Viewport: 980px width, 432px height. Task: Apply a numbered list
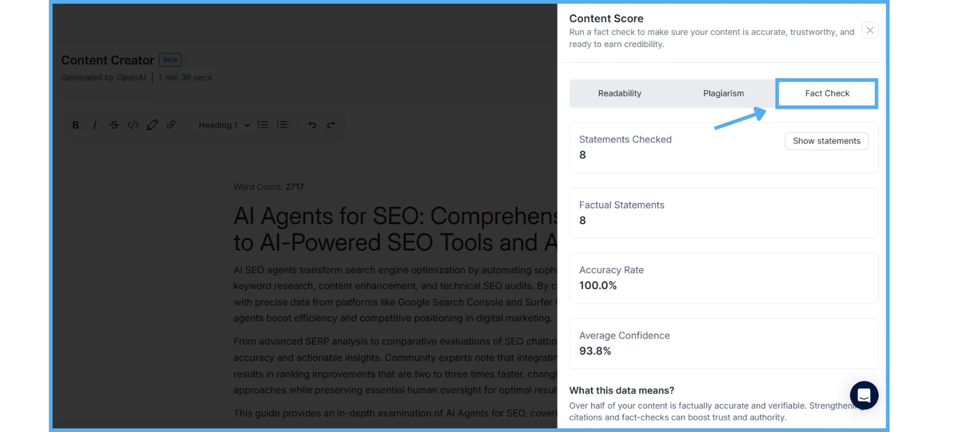pyautogui.click(x=281, y=125)
